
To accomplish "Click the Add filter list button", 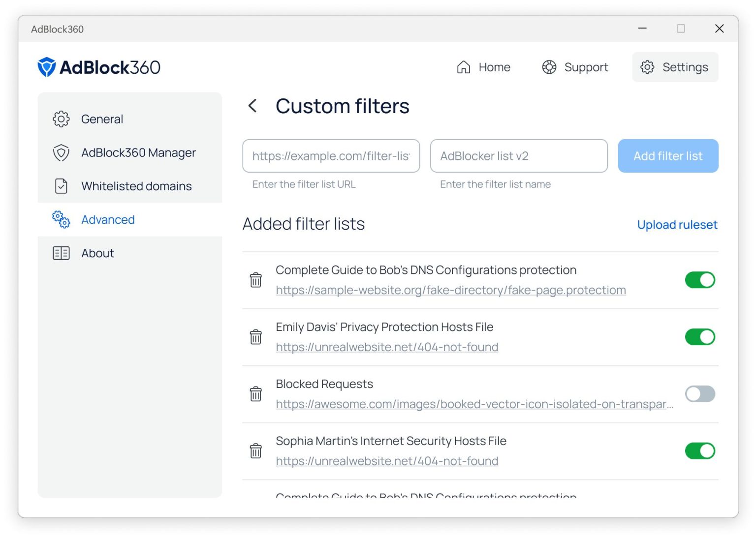I will tap(668, 156).
